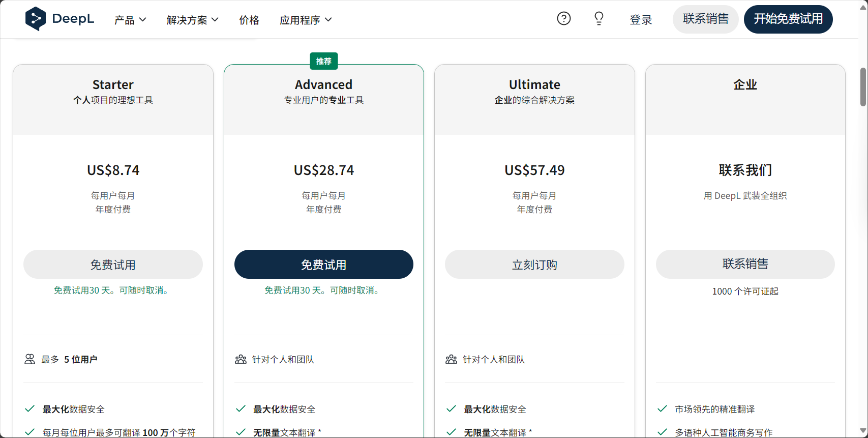Open the help question mark icon
Image resolution: width=868 pixels, height=438 pixels.
tap(564, 19)
